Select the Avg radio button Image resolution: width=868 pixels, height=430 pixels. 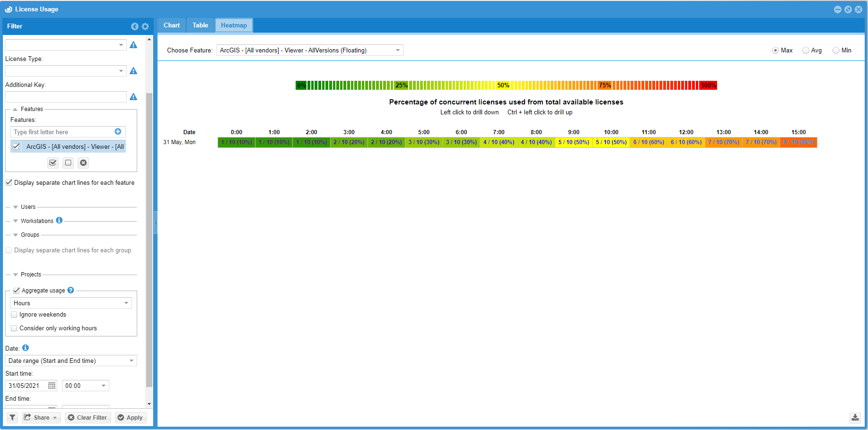(x=806, y=51)
